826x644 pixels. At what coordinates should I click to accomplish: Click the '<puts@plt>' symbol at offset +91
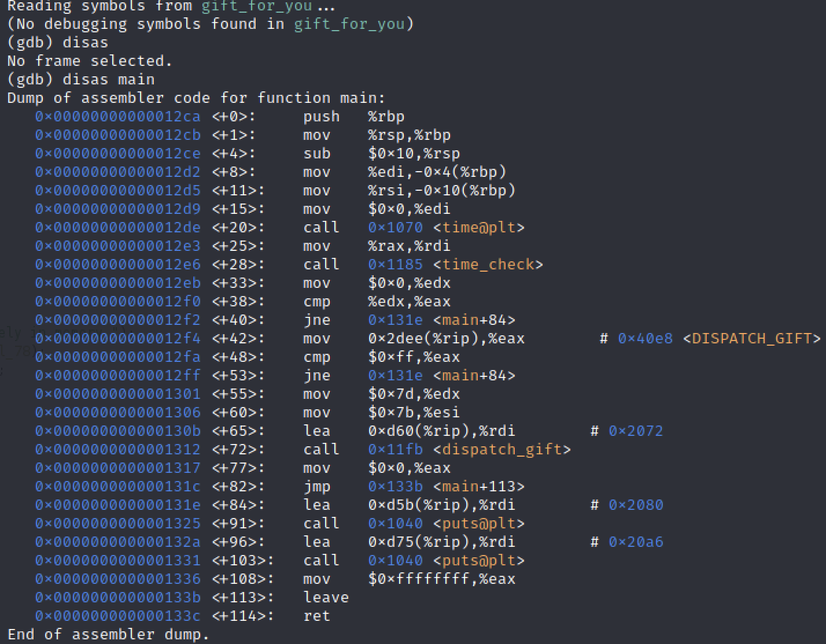pyautogui.click(x=479, y=523)
